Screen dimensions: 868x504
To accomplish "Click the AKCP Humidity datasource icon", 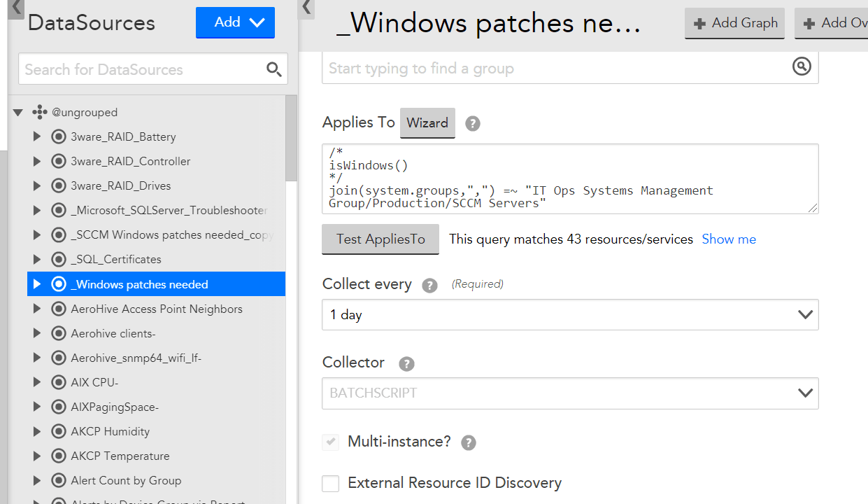I will click(59, 431).
